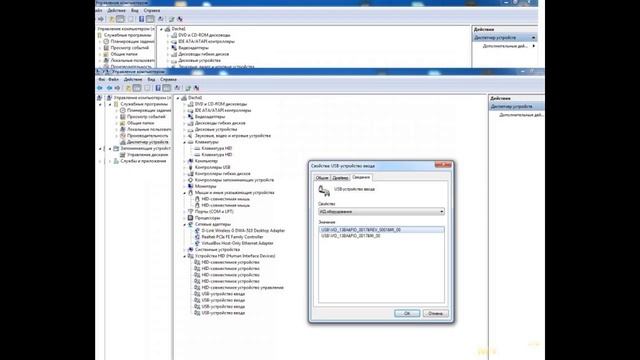Open the ИД оборудования property dropdown
The image size is (640, 360).
pyautogui.click(x=442, y=211)
